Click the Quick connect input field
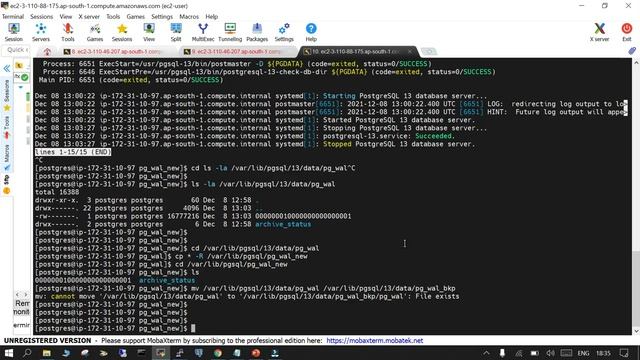Screen dimensions: 640x360 point(16,50)
